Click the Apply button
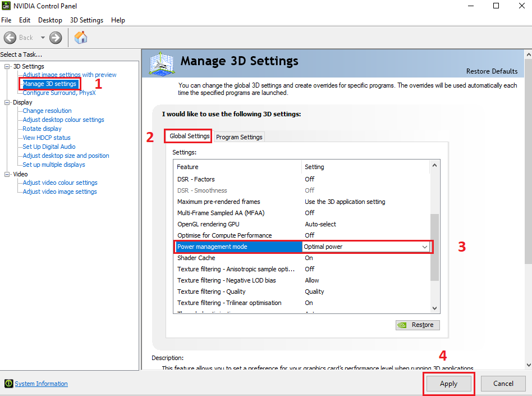Viewport: 532px width, 396px height. 448,384
